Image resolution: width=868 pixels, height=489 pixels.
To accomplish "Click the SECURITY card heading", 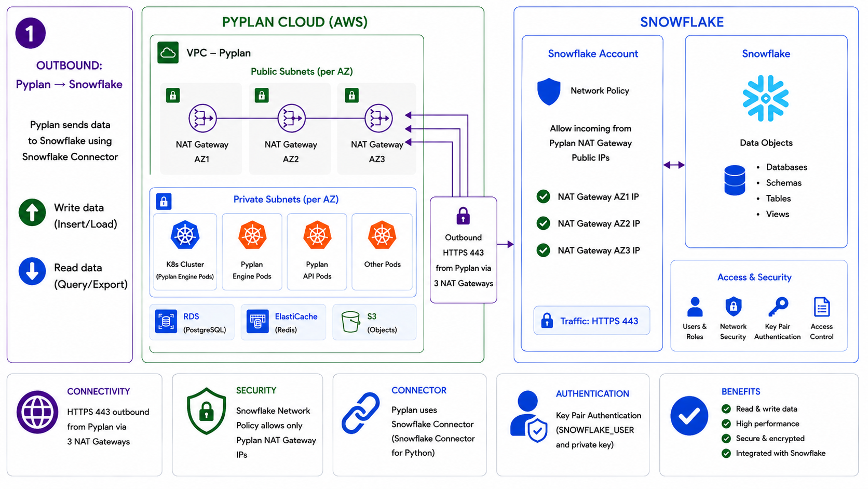I will 256,390.
